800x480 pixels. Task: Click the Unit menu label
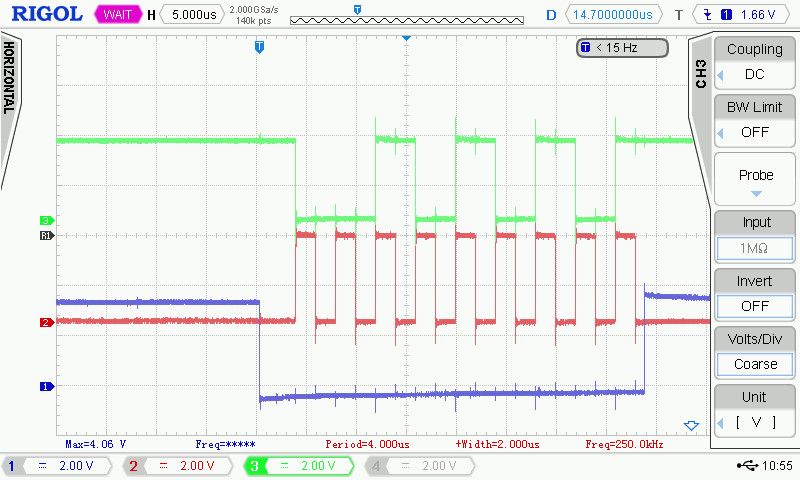click(754, 397)
